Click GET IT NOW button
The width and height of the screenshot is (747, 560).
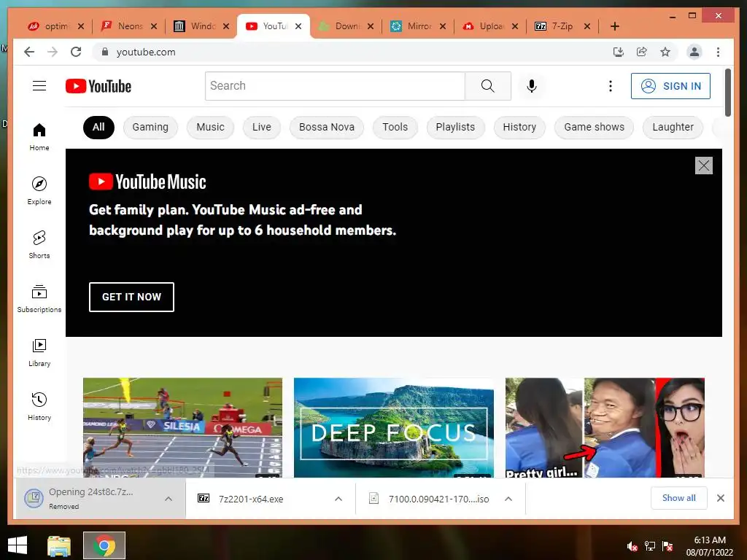coord(131,297)
